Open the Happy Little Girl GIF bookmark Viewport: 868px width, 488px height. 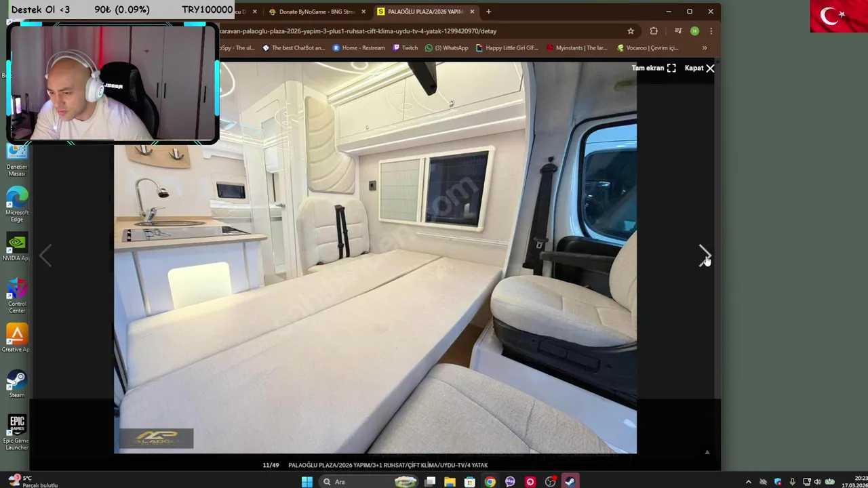pos(507,47)
